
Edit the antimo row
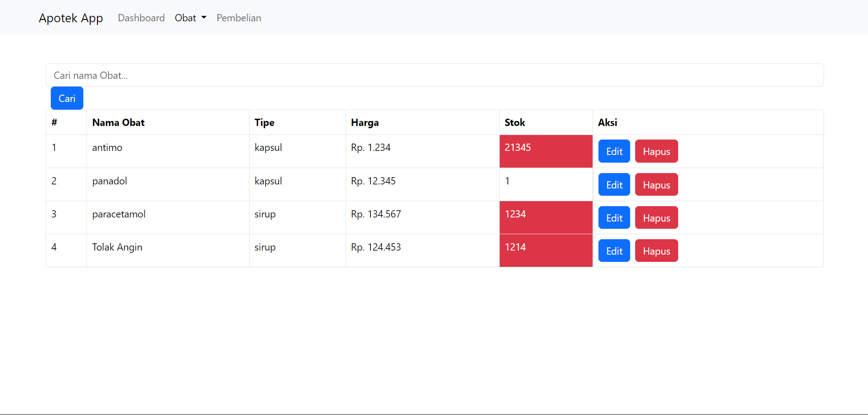[614, 151]
